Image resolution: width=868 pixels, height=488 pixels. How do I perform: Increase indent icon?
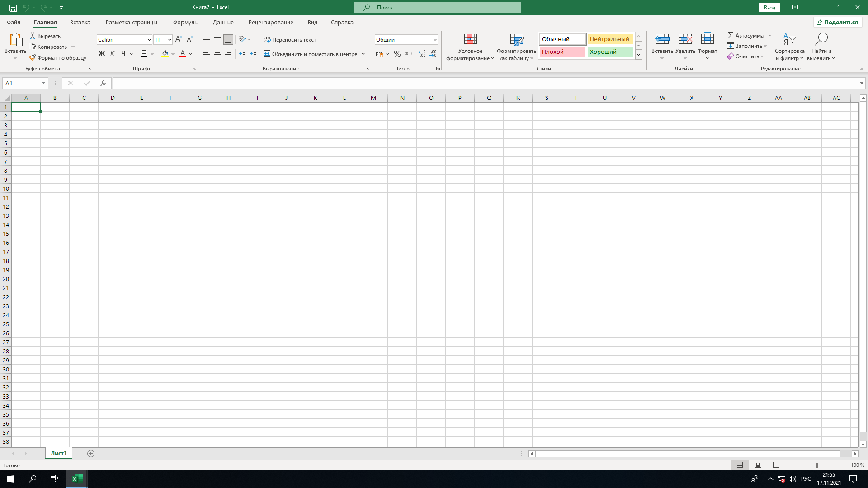pos(253,54)
